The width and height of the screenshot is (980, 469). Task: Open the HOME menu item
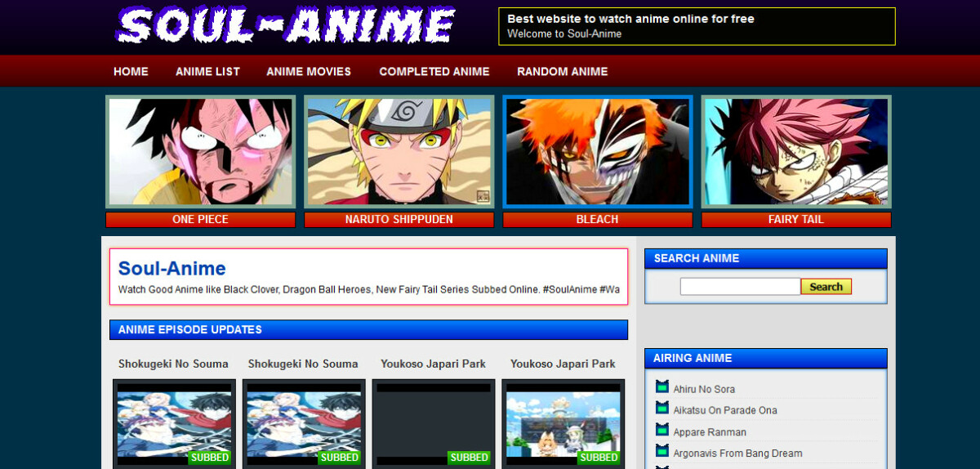click(x=131, y=72)
